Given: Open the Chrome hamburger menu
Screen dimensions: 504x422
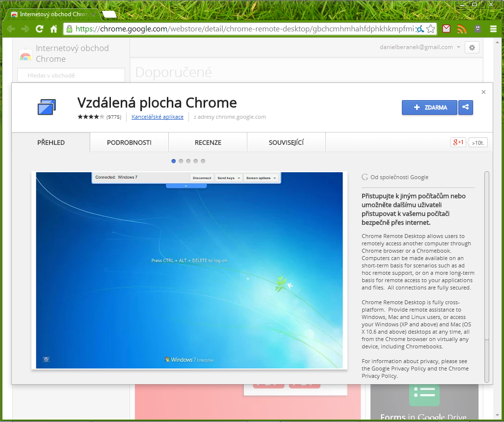Looking at the screenshot, I should (x=493, y=29).
